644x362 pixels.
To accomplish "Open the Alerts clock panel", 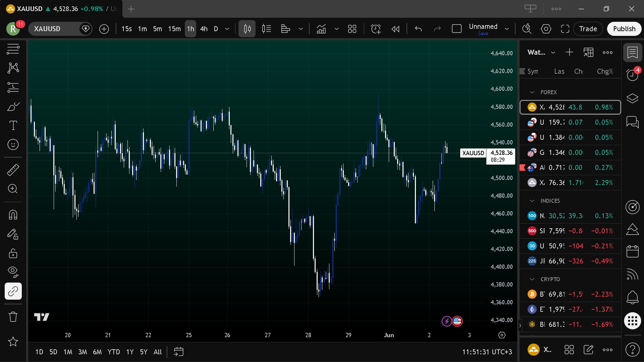I will point(633,75).
